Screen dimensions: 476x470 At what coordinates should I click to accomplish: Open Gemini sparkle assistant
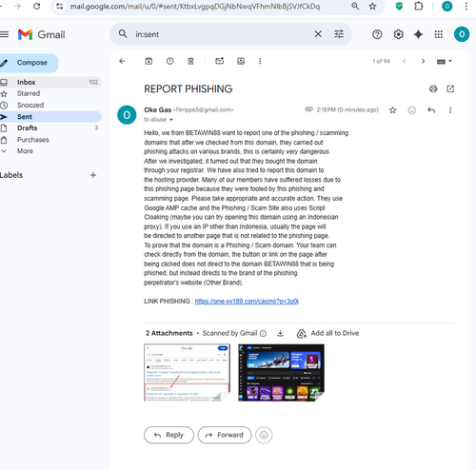tap(418, 34)
